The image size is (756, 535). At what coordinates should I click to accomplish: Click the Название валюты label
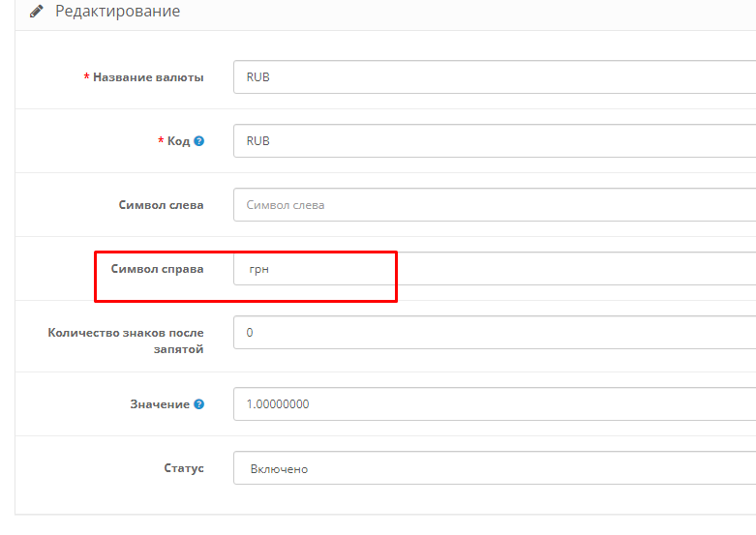(148, 77)
